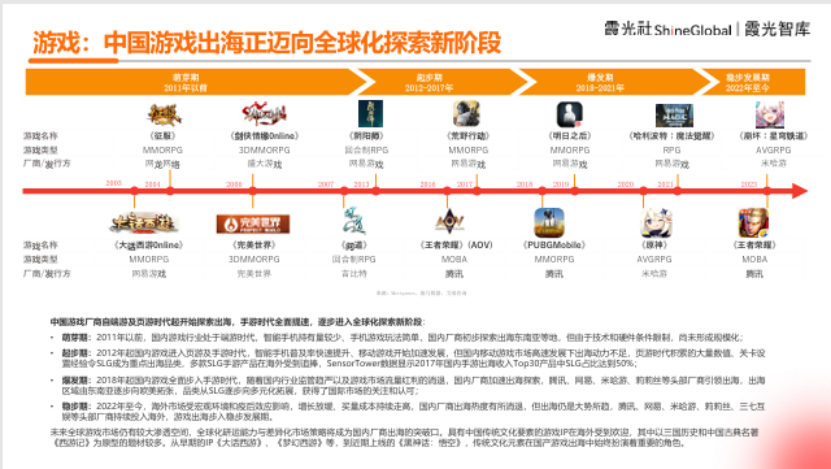
Task: Click the 问道 game logo
Action: coord(354,222)
